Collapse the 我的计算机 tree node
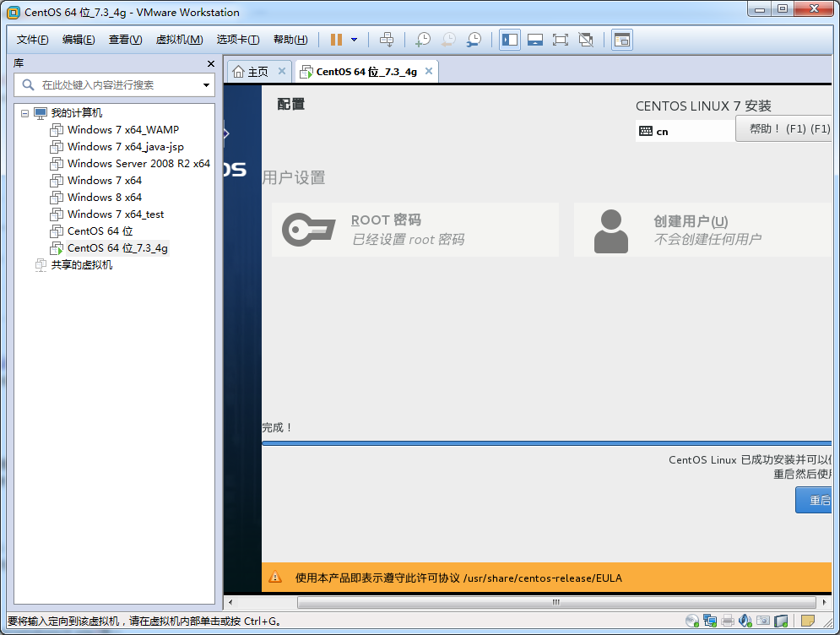The height and width of the screenshot is (635, 840). pyautogui.click(x=24, y=113)
